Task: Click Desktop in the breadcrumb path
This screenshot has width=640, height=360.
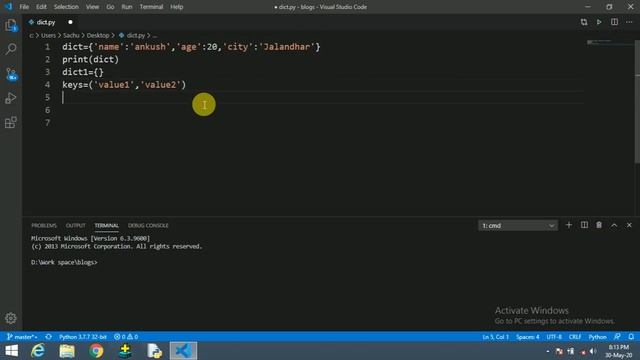Action: (98, 36)
